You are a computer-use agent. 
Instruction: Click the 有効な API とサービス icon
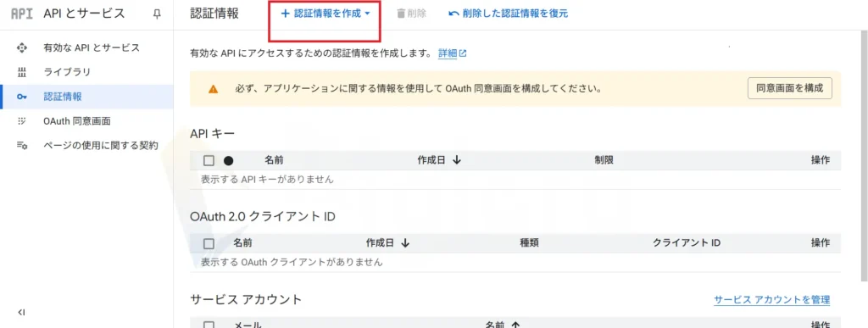click(22, 47)
